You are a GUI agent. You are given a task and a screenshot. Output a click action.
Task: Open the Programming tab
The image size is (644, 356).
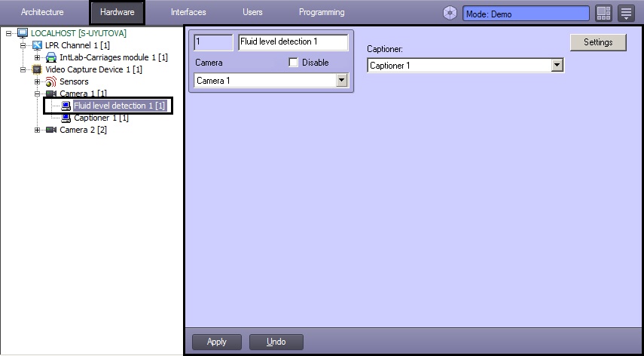(322, 12)
